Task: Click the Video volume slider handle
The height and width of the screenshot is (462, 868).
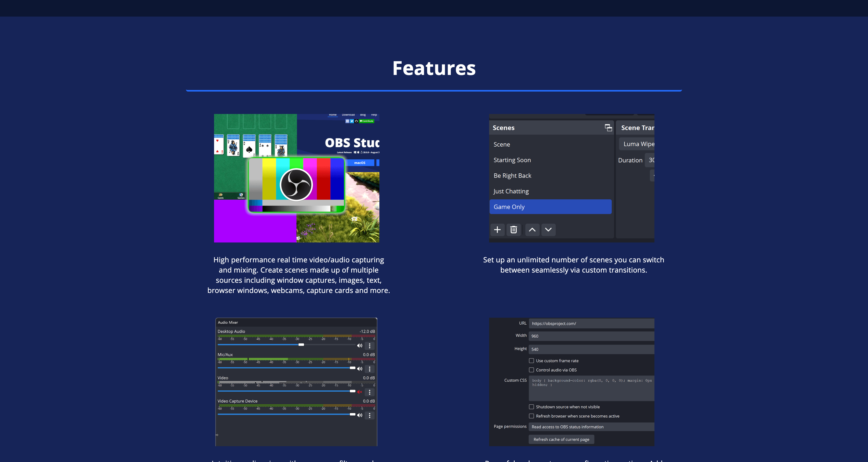Action: pyautogui.click(x=352, y=391)
